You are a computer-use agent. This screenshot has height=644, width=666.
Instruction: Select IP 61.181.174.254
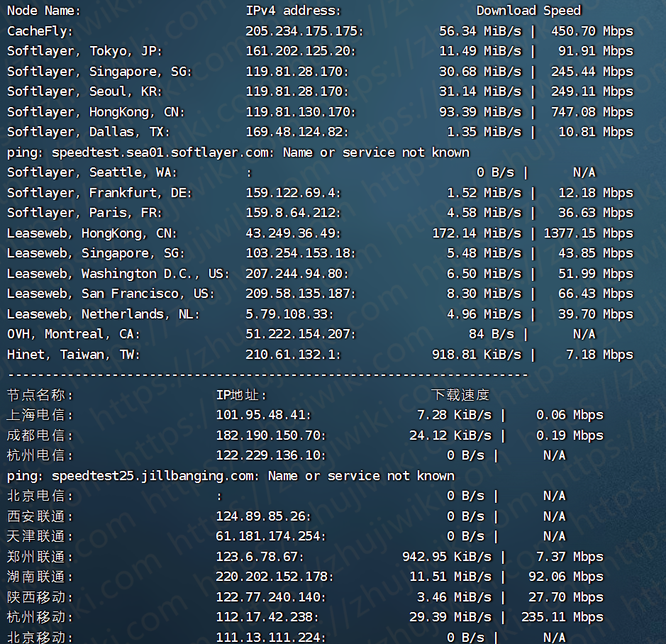click(x=270, y=536)
